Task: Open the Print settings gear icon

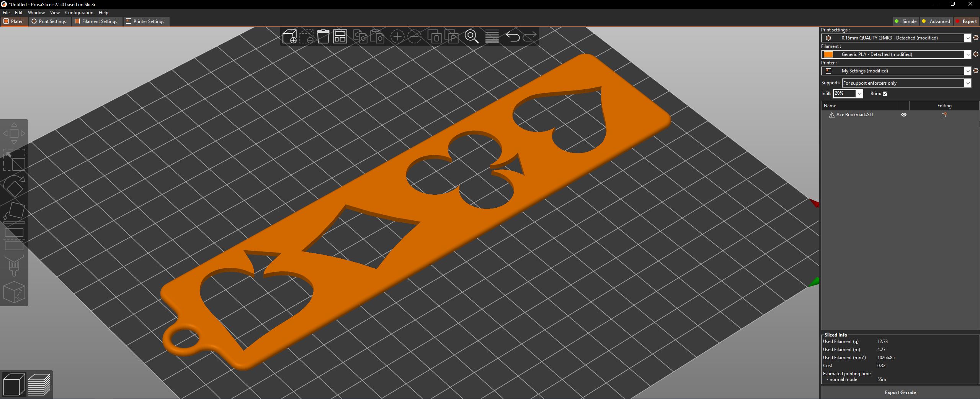Action: 975,38
